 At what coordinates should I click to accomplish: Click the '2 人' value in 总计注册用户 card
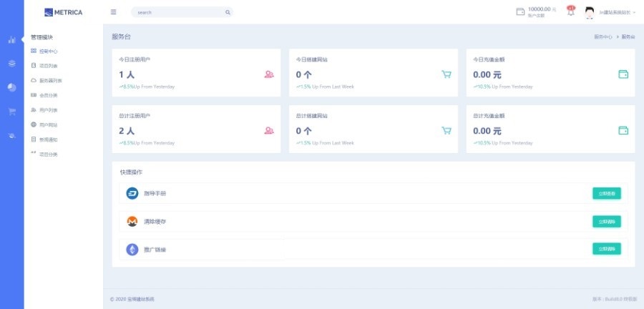127,131
